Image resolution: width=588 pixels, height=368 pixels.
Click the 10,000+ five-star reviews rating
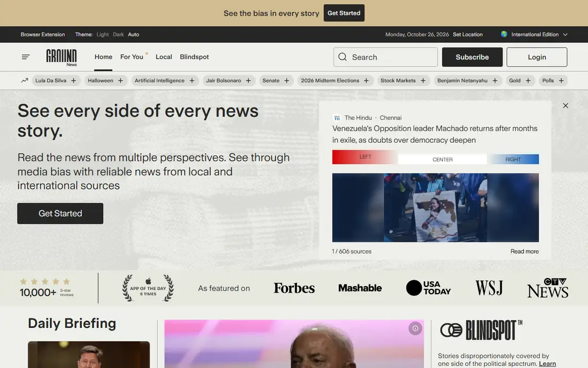pos(47,288)
